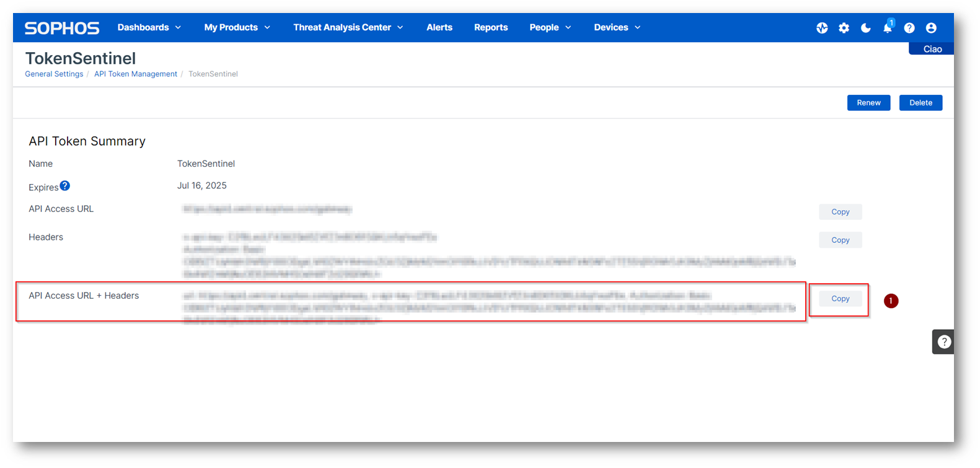The height and width of the screenshot is (468, 980).
Task: Go to General Settings breadcrumb
Action: 54,74
